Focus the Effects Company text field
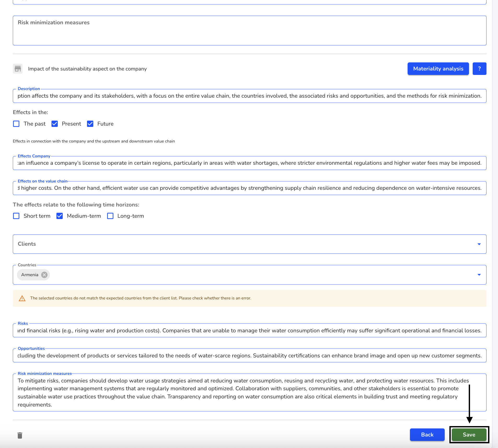 point(250,163)
